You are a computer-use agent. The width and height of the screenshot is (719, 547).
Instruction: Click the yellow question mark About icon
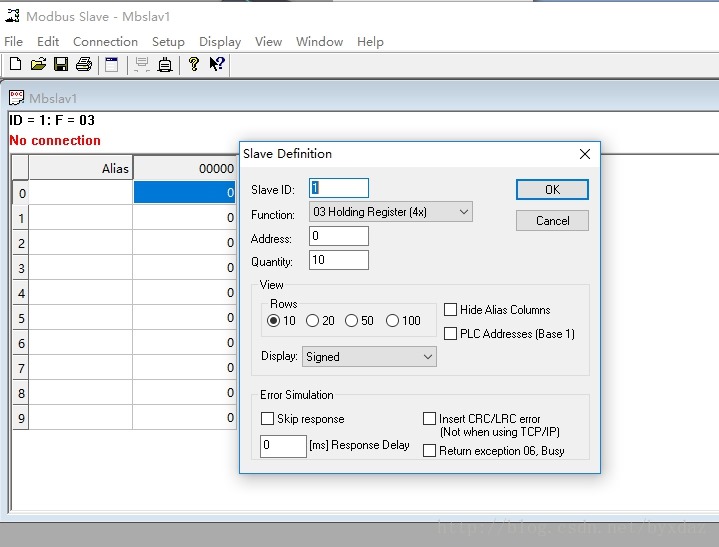[193, 65]
